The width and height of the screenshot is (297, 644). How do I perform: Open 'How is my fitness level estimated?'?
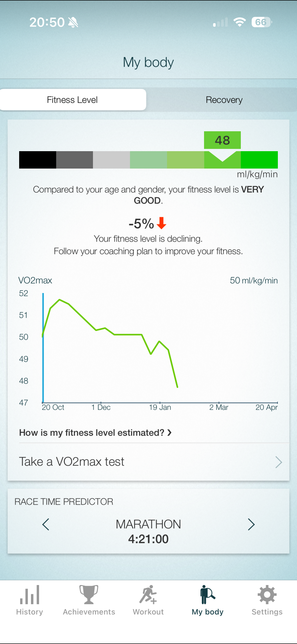[x=95, y=433]
